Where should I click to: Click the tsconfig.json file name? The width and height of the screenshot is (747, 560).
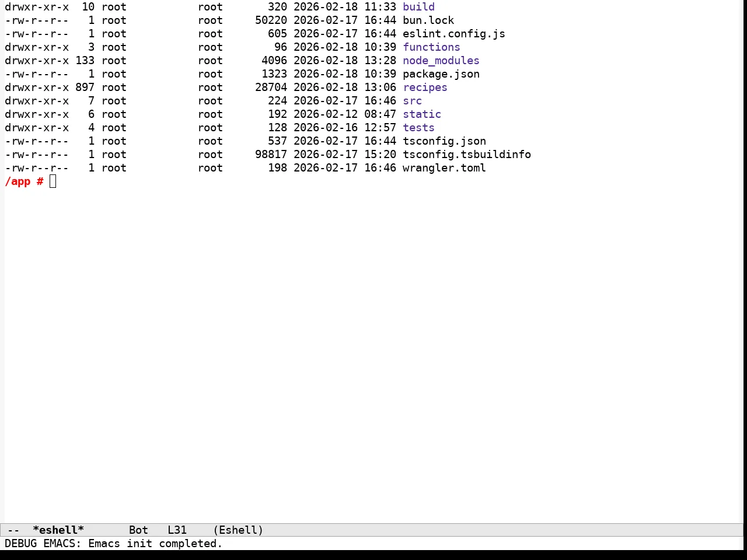coord(444,141)
